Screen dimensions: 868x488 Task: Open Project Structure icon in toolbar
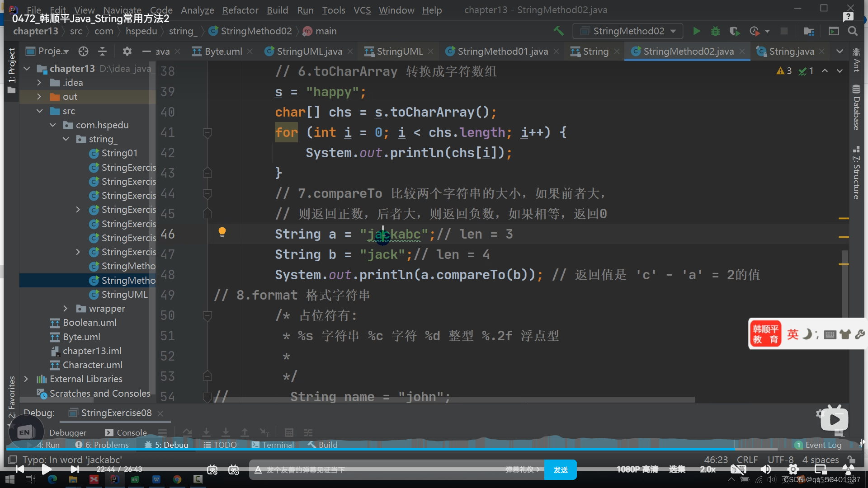pos(809,31)
